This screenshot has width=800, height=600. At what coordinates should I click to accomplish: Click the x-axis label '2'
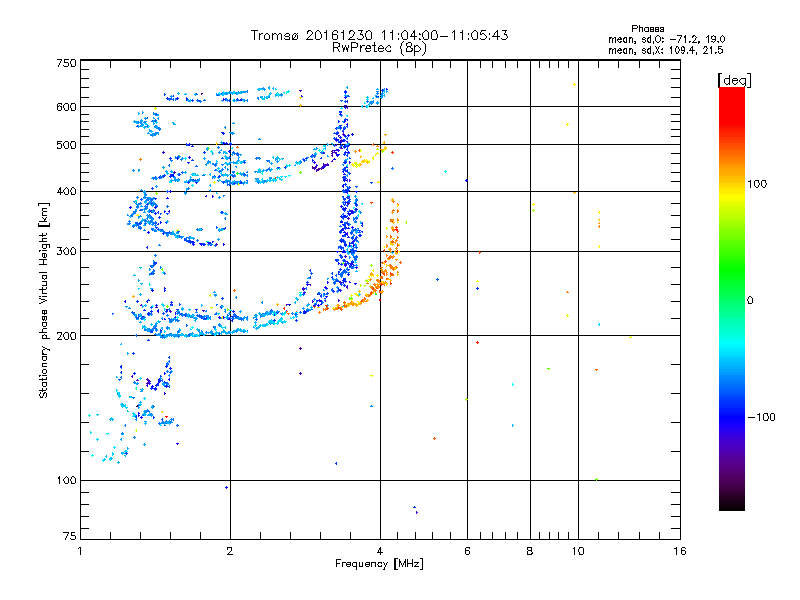click(230, 551)
